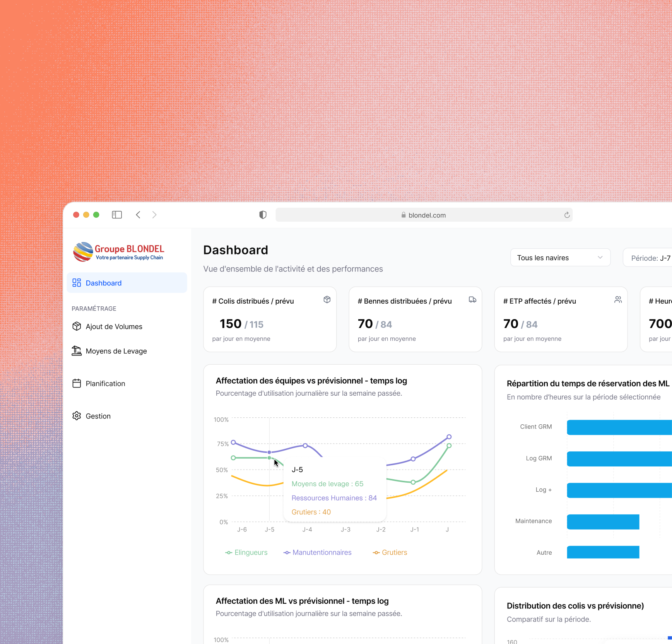
Task: Click the truck icon on Bennes card
Action: (x=472, y=300)
